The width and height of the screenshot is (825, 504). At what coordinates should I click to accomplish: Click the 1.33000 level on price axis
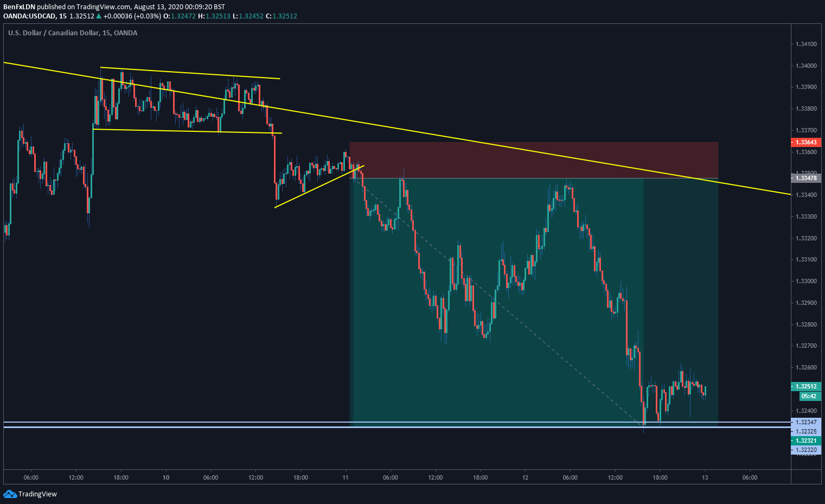pos(806,281)
